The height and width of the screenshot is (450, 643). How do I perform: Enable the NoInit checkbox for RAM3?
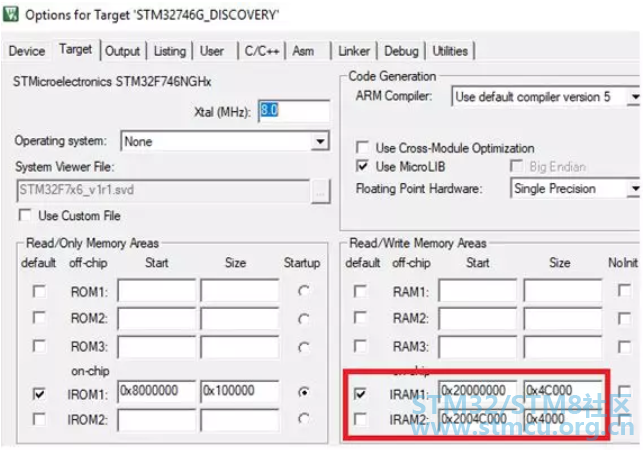pos(624,347)
